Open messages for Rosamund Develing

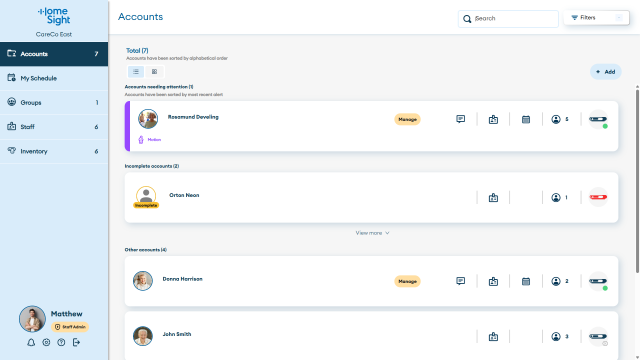point(460,119)
